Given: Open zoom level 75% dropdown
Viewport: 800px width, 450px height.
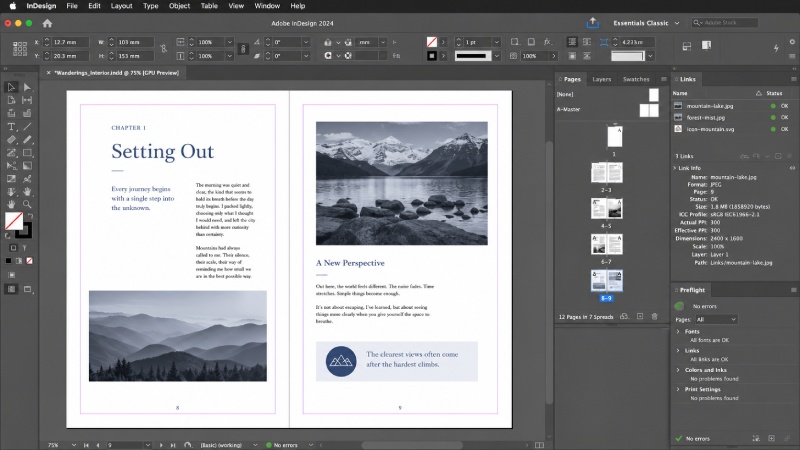Looking at the screenshot, I should click(73, 445).
